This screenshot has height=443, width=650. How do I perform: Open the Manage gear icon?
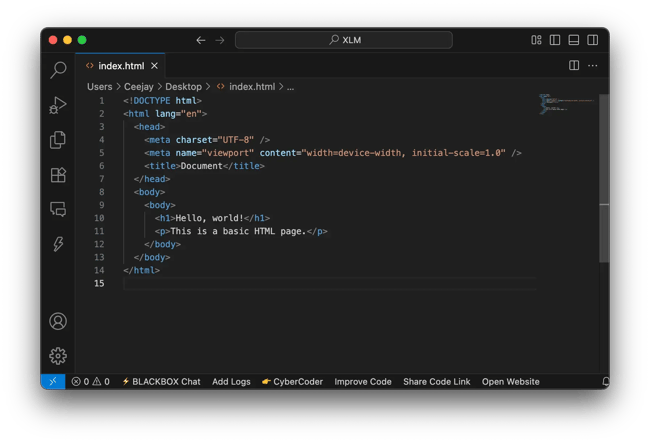click(x=58, y=355)
